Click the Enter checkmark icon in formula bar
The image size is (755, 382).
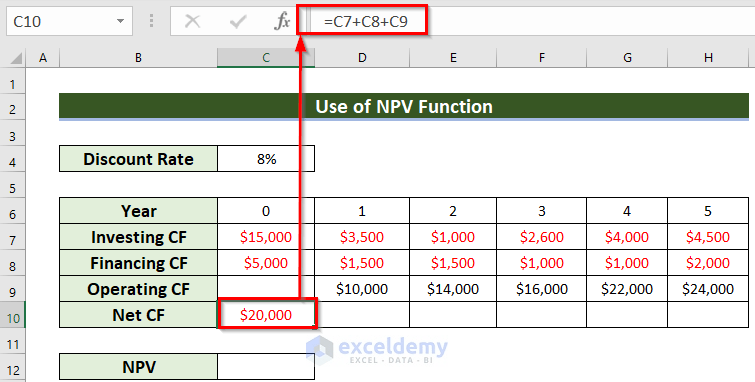(237, 21)
